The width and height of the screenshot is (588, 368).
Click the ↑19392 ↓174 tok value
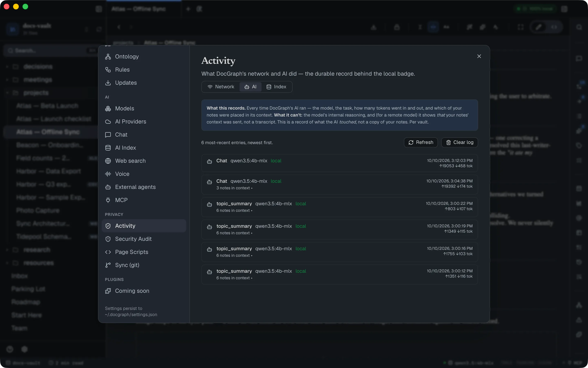pyautogui.click(x=457, y=186)
